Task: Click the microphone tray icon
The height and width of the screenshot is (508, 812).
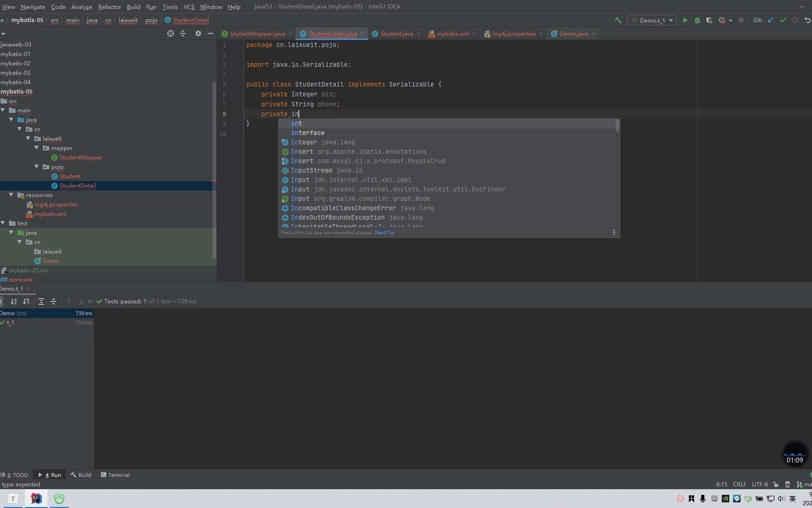Action: point(703,499)
